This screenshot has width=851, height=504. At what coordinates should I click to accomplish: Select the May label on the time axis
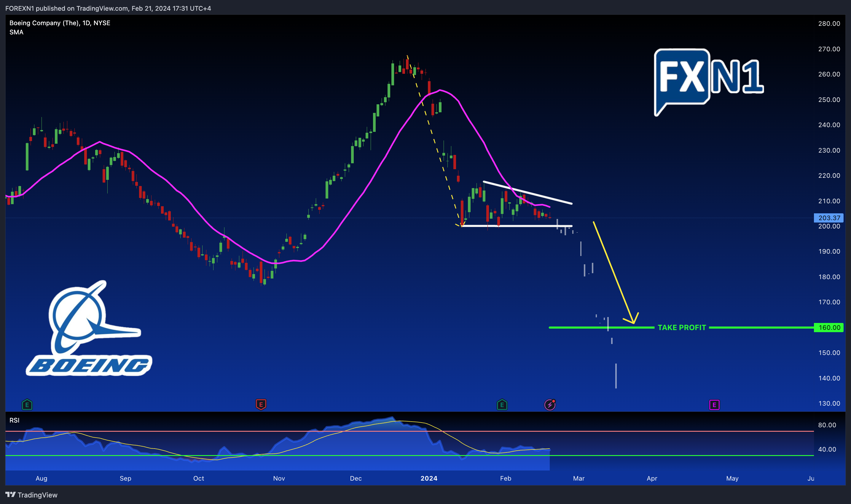click(x=732, y=478)
